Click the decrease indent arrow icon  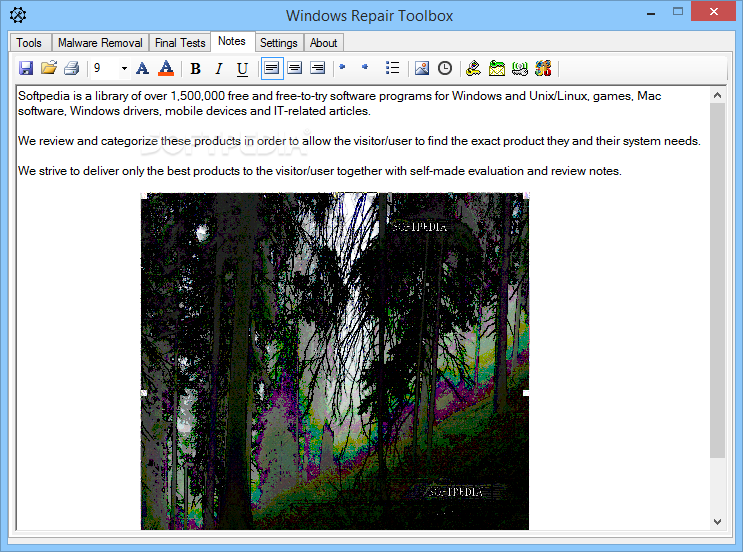point(343,67)
